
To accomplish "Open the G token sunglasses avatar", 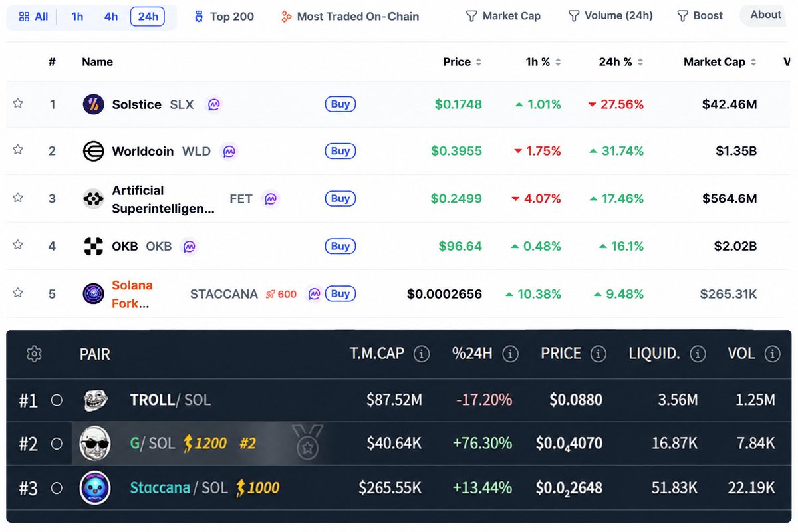I will point(95,444).
